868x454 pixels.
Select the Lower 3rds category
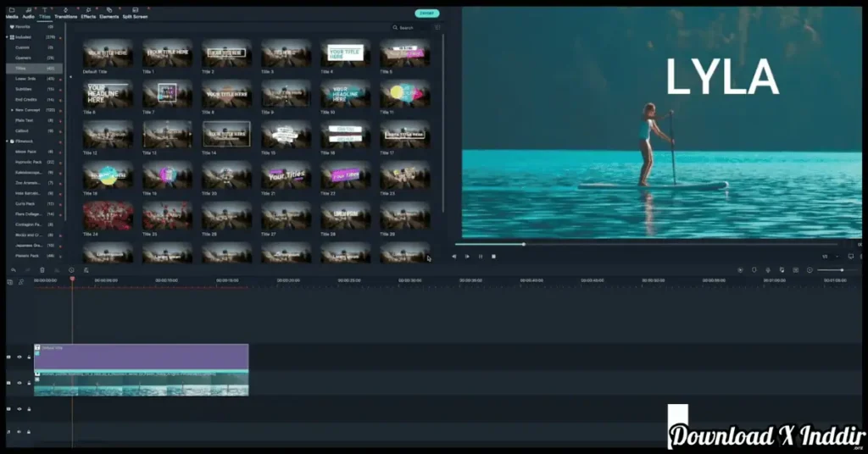pyautogui.click(x=34, y=79)
